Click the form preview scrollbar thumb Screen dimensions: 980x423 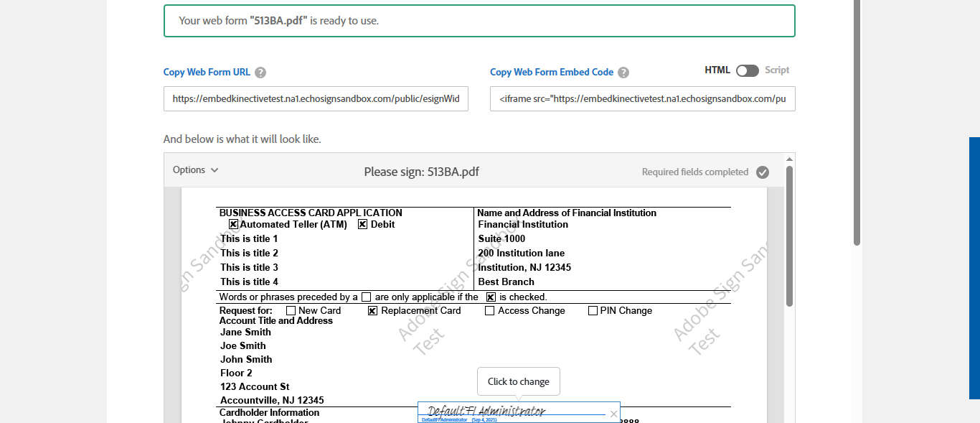tap(789, 237)
